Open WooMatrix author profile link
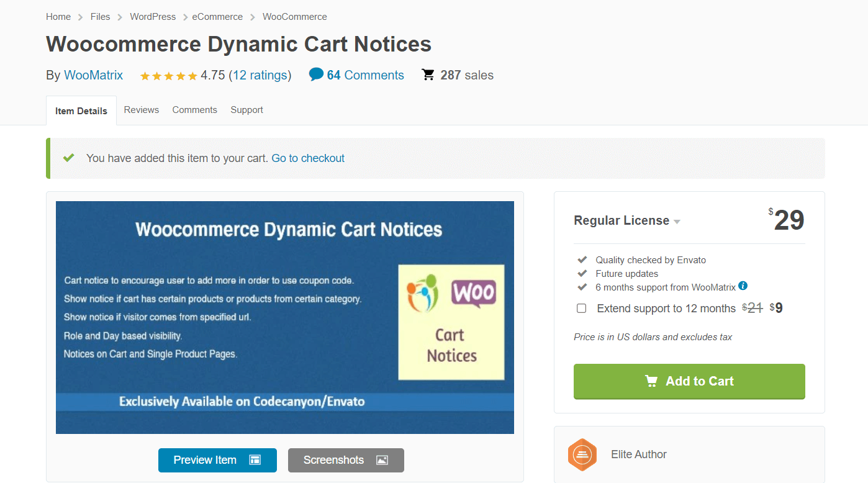The image size is (868, 483). [x=93, y=75]
